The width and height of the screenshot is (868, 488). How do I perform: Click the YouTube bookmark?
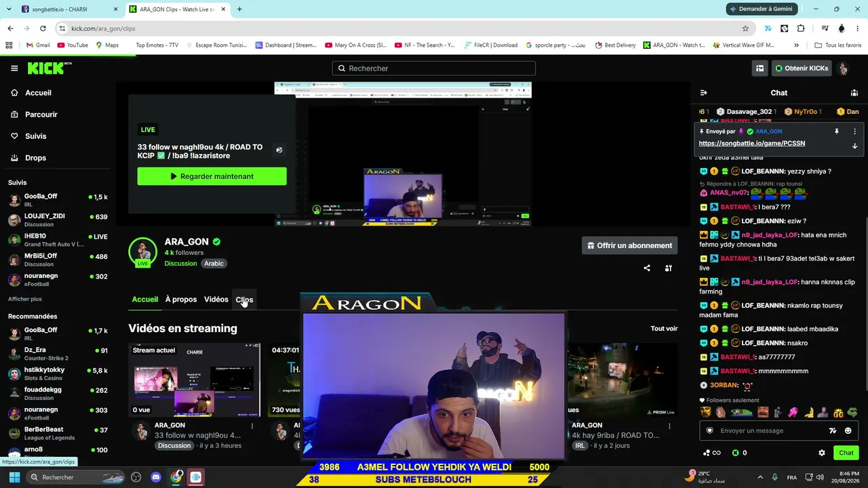(73, 45)
